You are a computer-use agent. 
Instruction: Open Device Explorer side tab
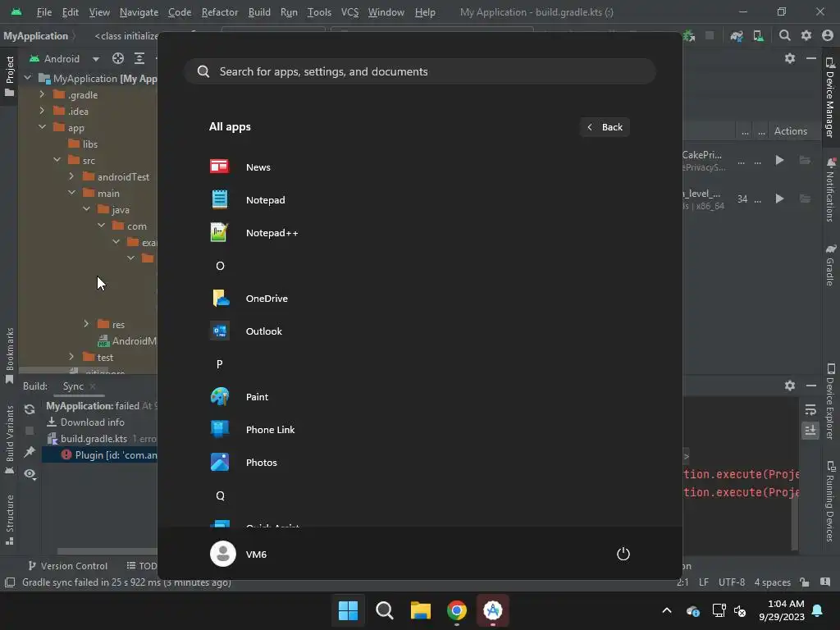click(x=830, y=401)
